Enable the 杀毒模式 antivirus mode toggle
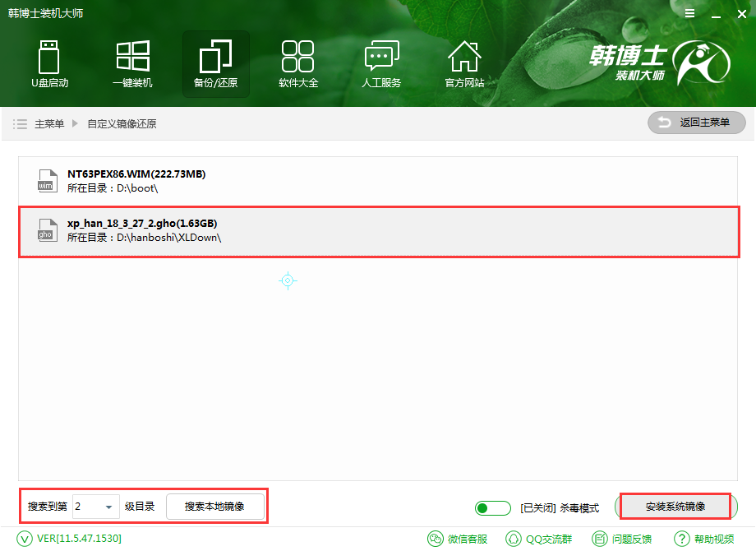 coord(492,507)
